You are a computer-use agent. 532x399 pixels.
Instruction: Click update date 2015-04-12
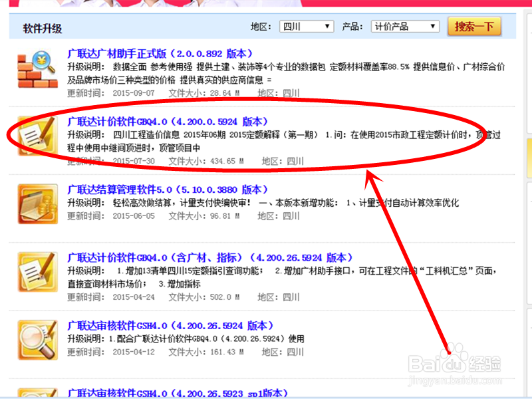coord(134,352)
